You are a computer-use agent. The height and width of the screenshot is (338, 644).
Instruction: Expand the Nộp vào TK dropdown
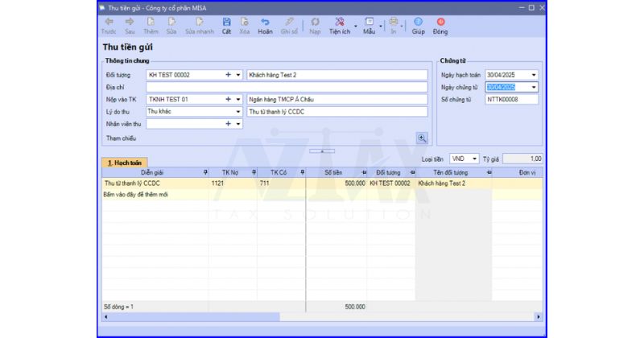(x=238, y=100)
